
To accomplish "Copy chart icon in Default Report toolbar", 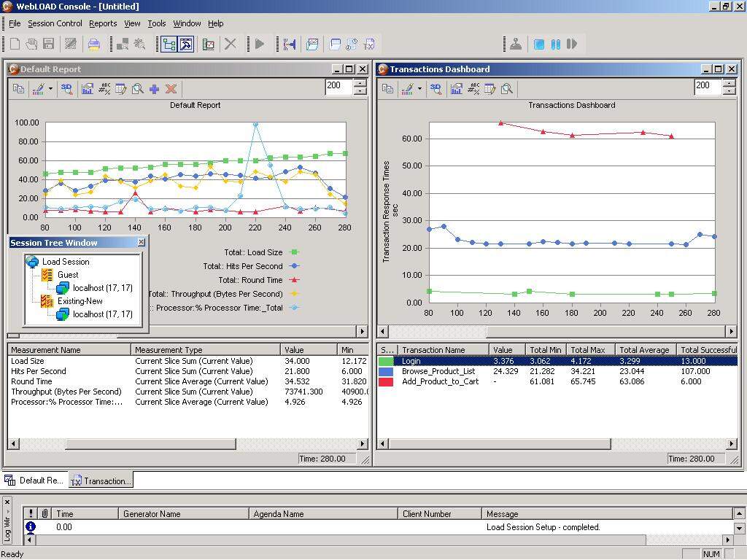I will coord(18,88).
